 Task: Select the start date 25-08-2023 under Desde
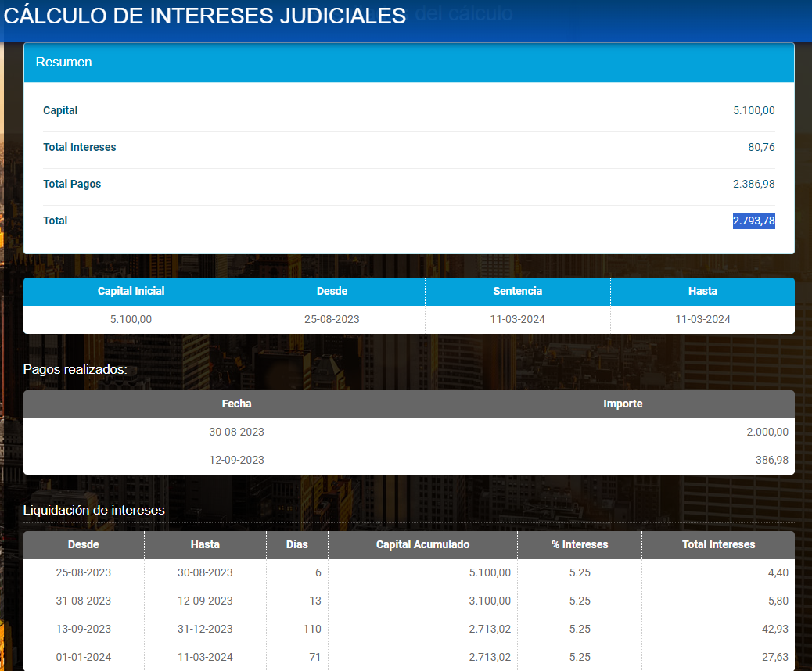click(332, 319)
